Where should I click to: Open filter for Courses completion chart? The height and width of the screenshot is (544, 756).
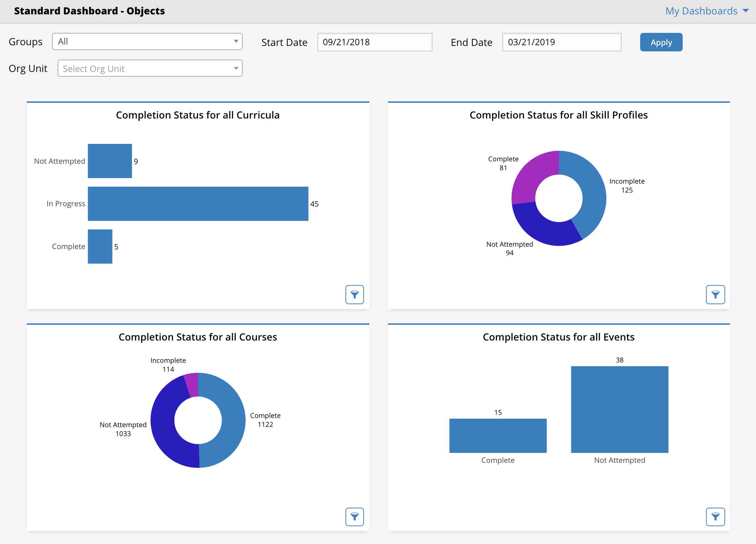pyautogui.click(x=354, y=517)
